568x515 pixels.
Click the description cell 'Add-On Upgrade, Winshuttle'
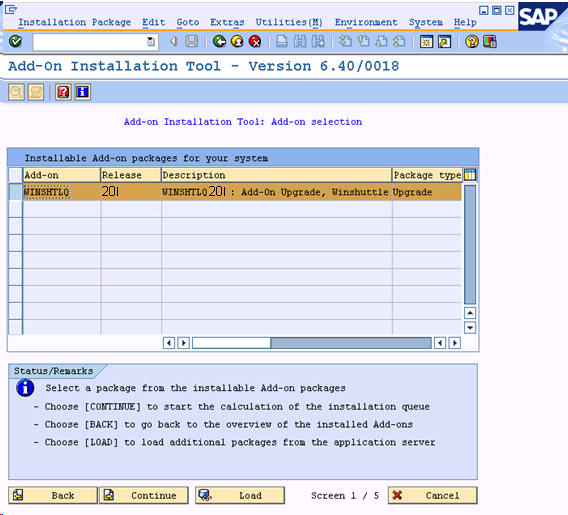tap(277, 192)
